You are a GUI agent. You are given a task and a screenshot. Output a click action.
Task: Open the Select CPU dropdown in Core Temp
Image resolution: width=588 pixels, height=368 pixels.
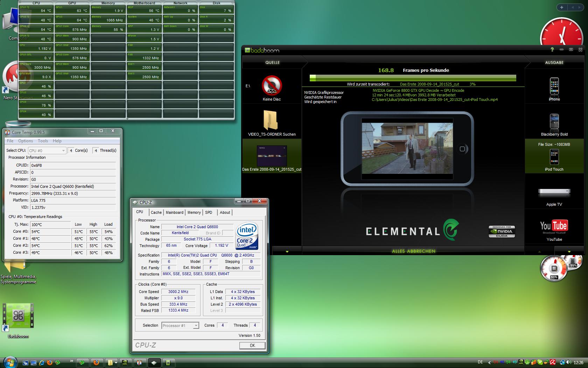(x=47, y=150)
